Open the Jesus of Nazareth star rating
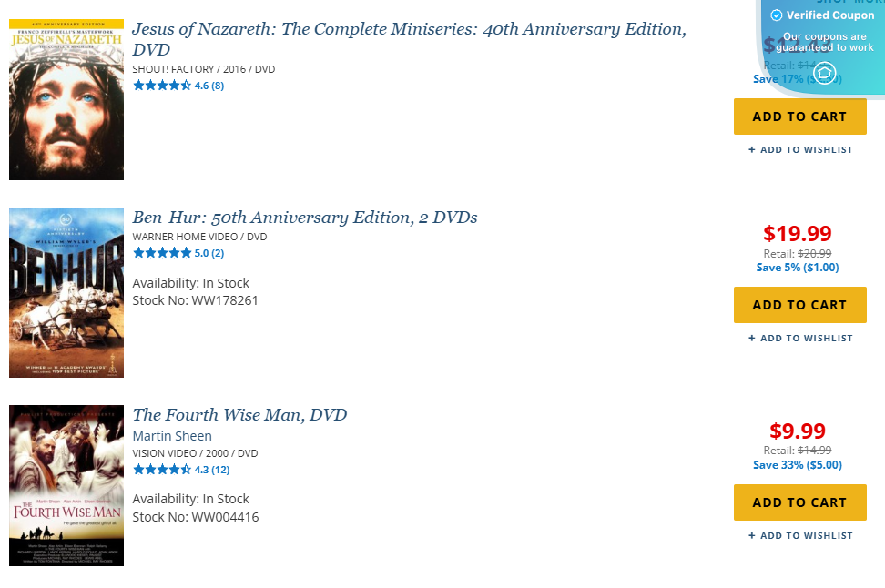 pyautogui.click(x=162, y=86)
